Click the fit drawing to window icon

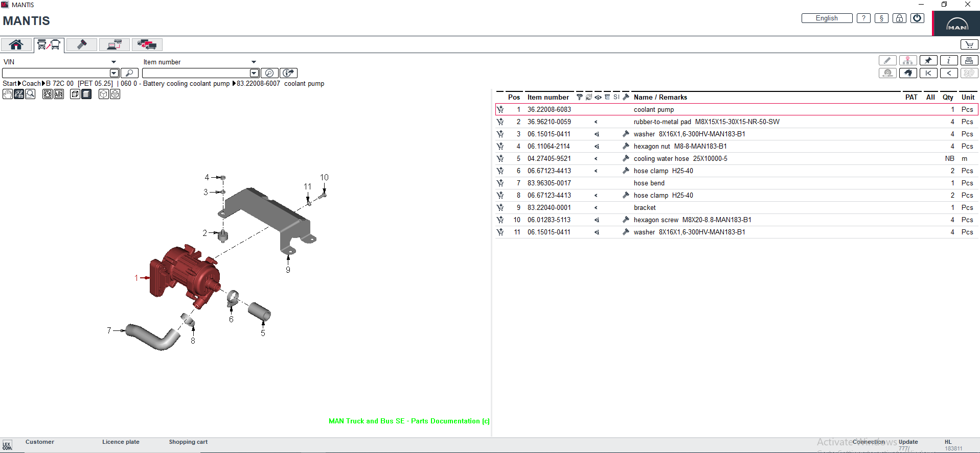[48, 94]
